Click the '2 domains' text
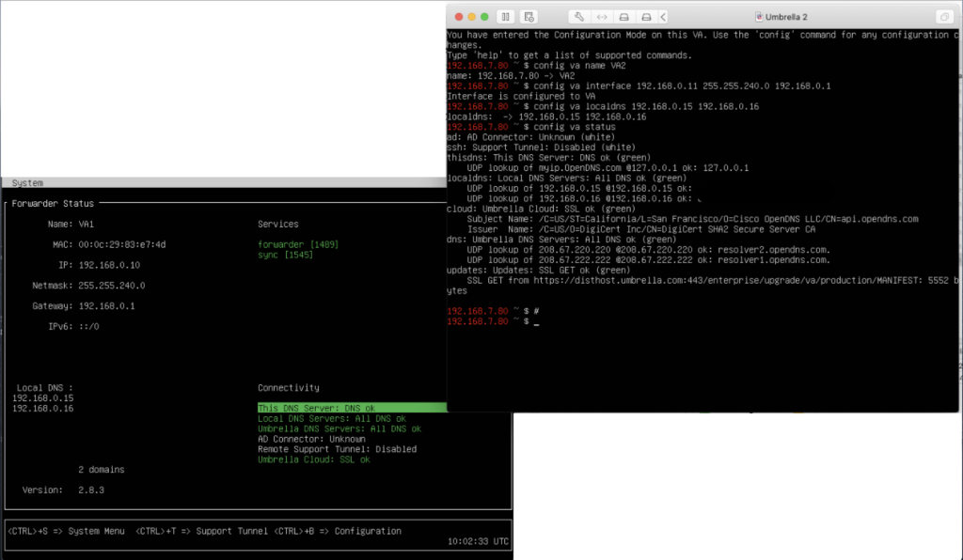The height and width of the screenshot is (560, 963). coord(102,469)
